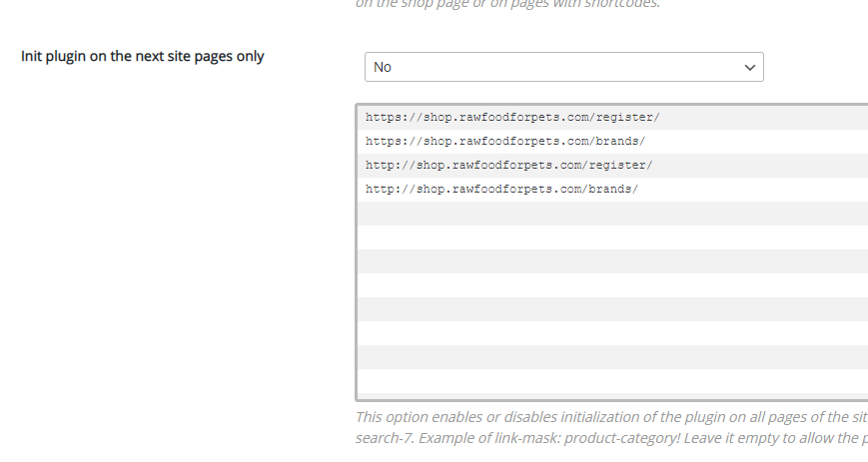Click the chevron arrow on the No dropdown
This screenshot has height=462, width=868.
750,67
